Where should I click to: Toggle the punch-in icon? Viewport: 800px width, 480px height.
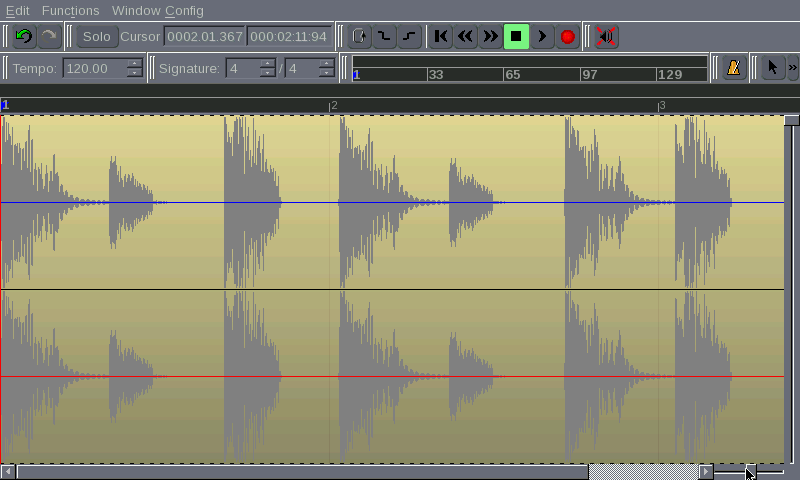(x=385, y=36)
